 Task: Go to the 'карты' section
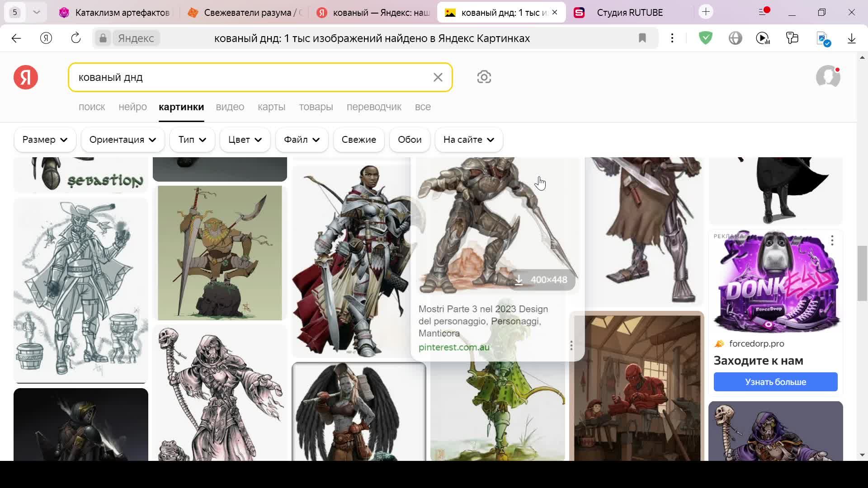(x=271, y=107)
